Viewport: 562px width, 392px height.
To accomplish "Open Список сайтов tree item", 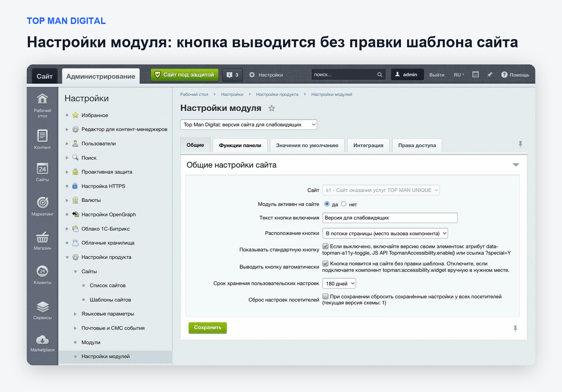I will tap(108, 286).
